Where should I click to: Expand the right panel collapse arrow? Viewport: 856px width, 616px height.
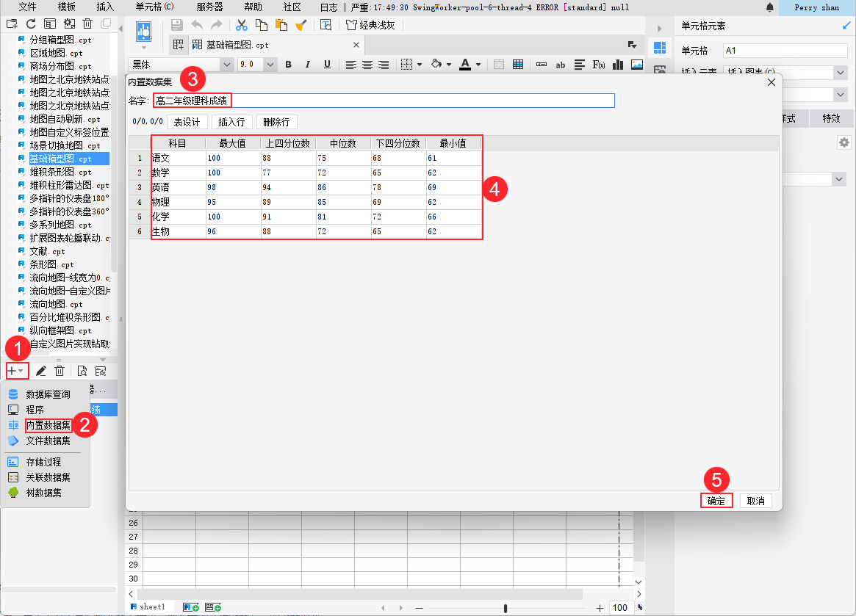pos(660,29)
